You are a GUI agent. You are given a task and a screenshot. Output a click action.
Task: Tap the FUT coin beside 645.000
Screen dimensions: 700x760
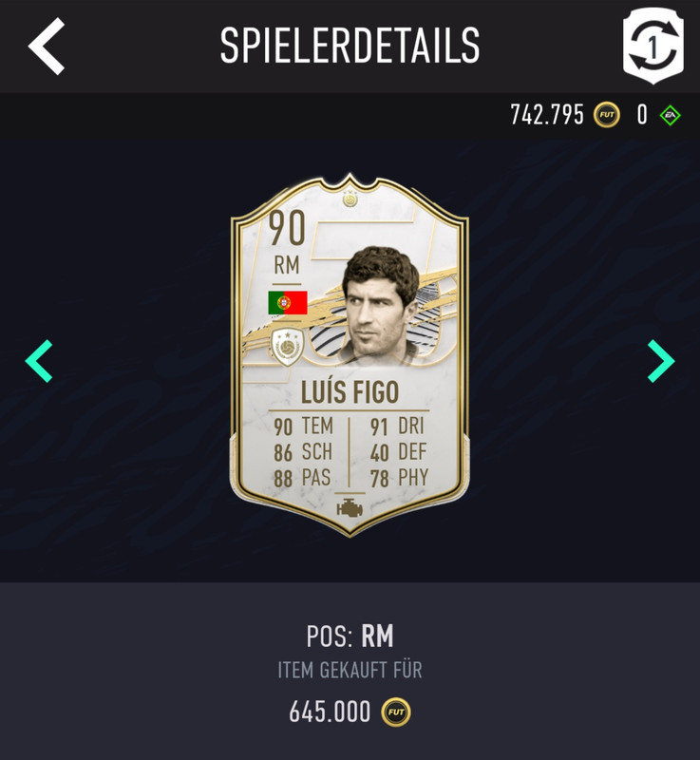point(396,712)
